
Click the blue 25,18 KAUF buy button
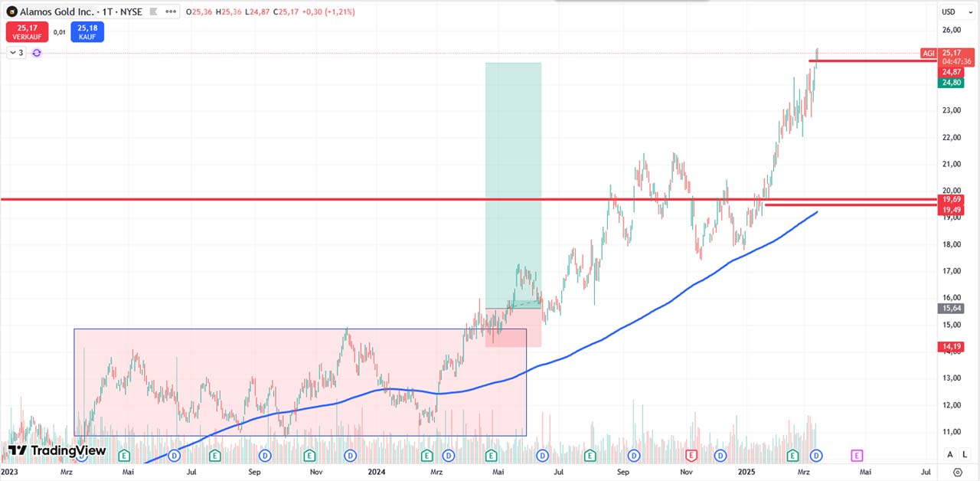point(87,32)
